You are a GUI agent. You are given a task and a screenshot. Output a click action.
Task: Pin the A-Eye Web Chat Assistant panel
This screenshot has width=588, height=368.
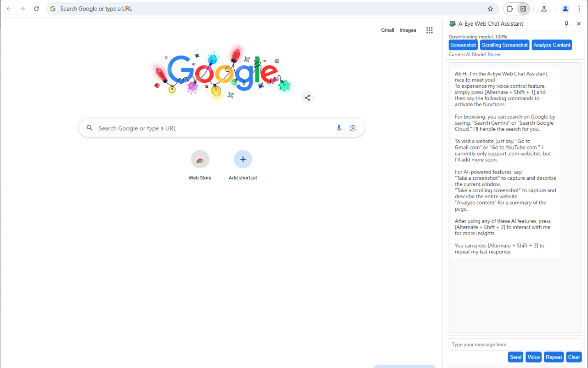click(x=566, y=23)
